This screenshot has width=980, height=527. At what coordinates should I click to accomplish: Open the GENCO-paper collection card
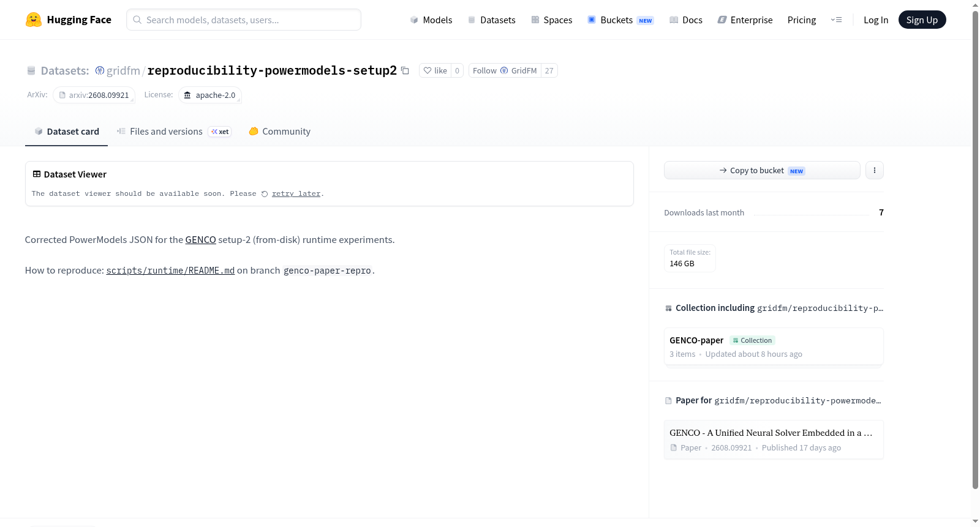(774, 346)
